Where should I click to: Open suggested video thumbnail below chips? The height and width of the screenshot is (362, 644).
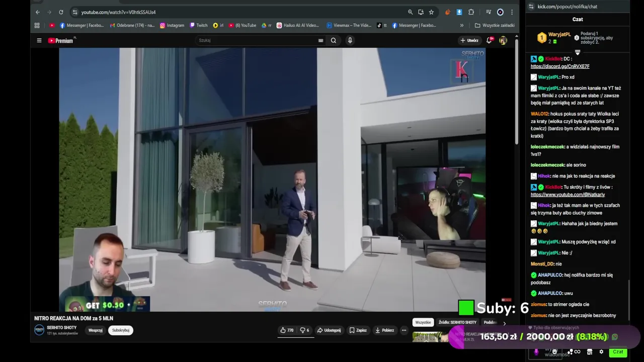tap(430, 337)
